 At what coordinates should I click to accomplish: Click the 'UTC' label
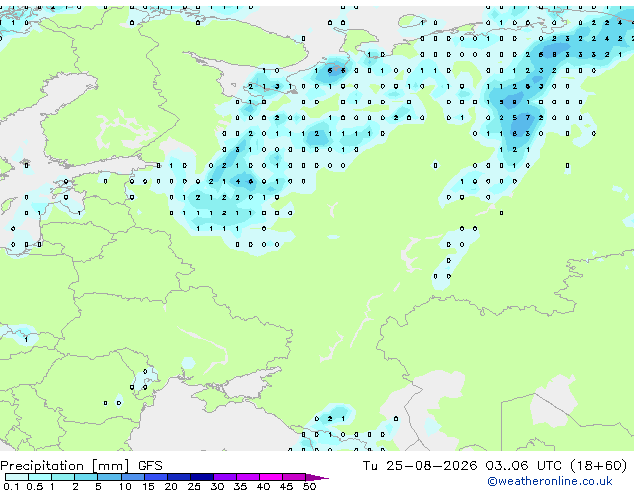tap(549, 466)
